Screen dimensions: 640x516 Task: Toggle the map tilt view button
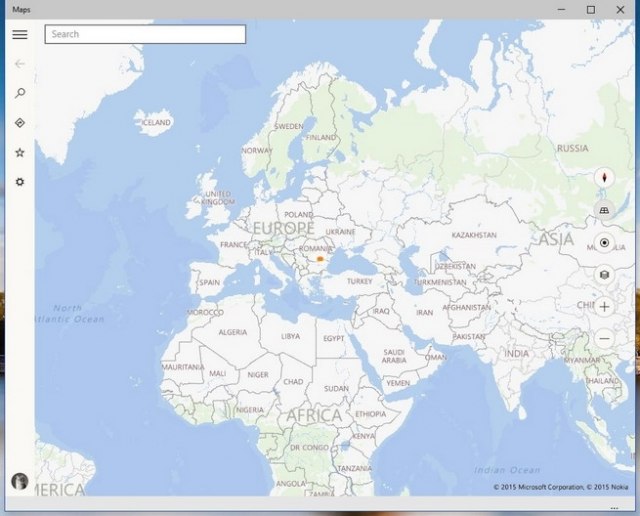[604, 210]
